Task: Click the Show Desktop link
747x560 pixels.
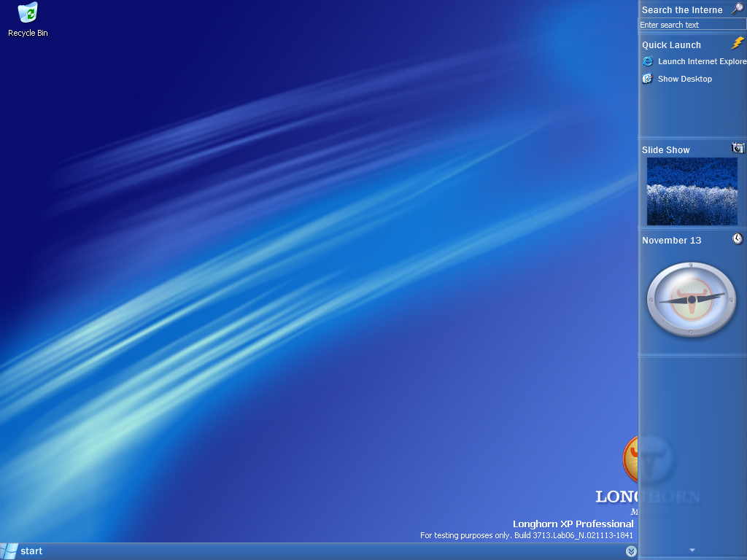Action: 684,79
